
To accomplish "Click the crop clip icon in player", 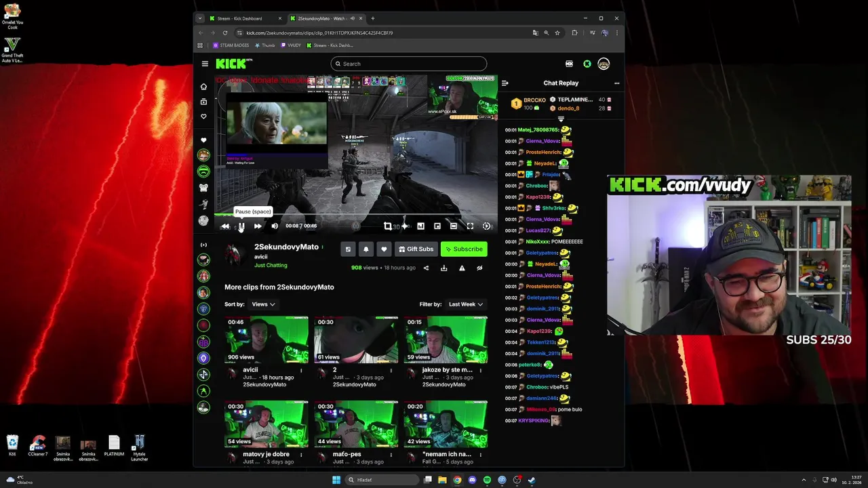I will pyautogui.click(x=388, y=226).
